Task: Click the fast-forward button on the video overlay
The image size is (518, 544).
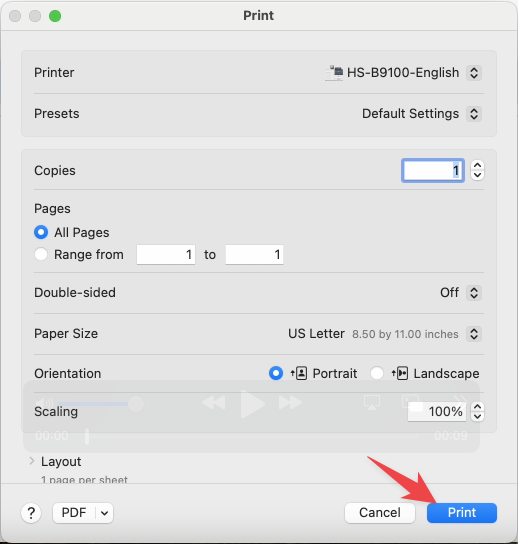Action: coord(290,403)
